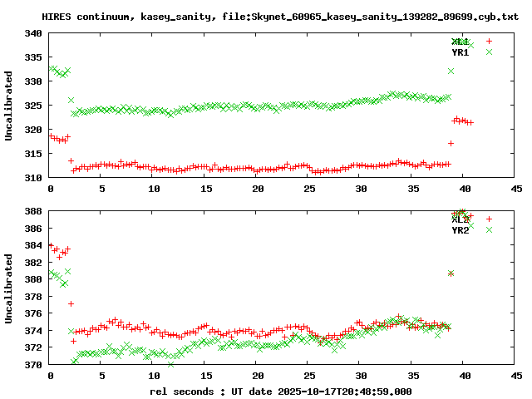
Task: Click x-axis tick 20 under the XL2/YR2 plot
Action: point(258,376)
